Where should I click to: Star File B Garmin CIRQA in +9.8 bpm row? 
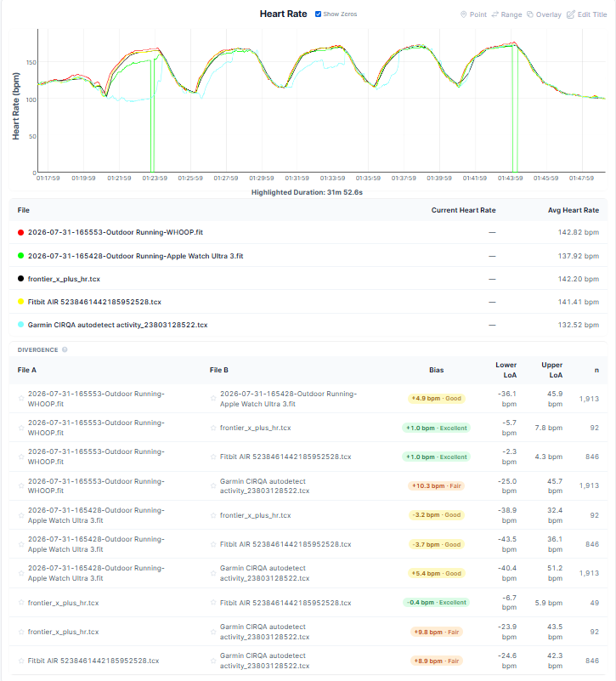(x=213, y=632)
